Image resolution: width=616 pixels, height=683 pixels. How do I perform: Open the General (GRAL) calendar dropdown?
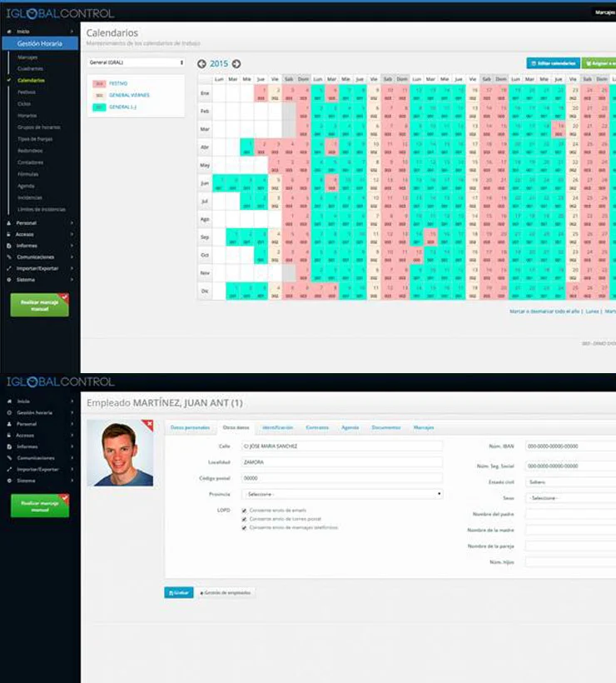[x=136, y=62]
